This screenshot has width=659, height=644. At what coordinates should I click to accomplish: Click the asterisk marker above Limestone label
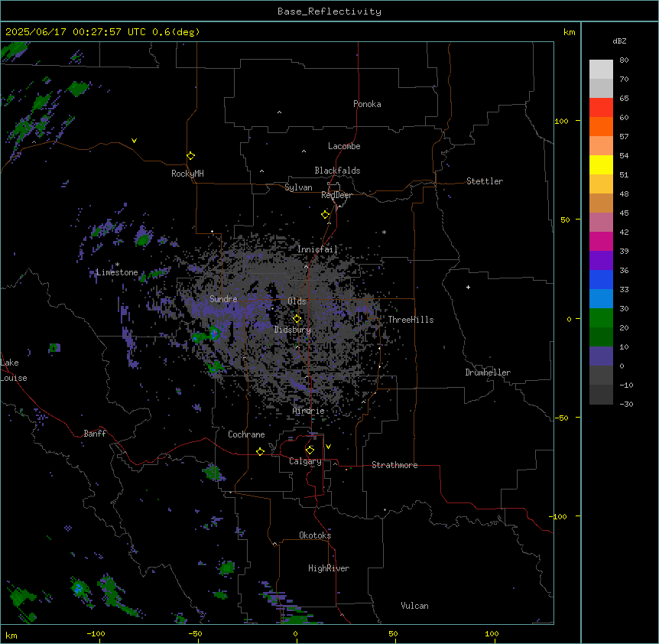pyautogui.click(x=117, y=265)
